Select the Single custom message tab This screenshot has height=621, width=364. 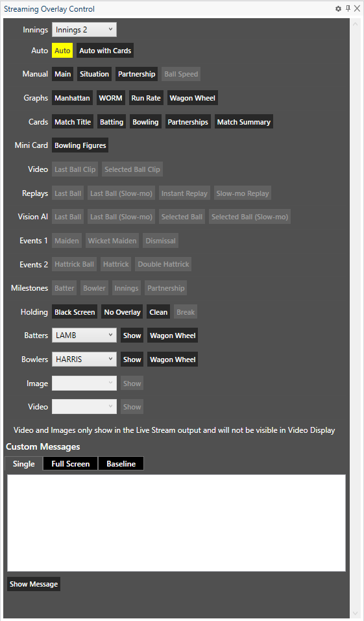coord(24,464)
